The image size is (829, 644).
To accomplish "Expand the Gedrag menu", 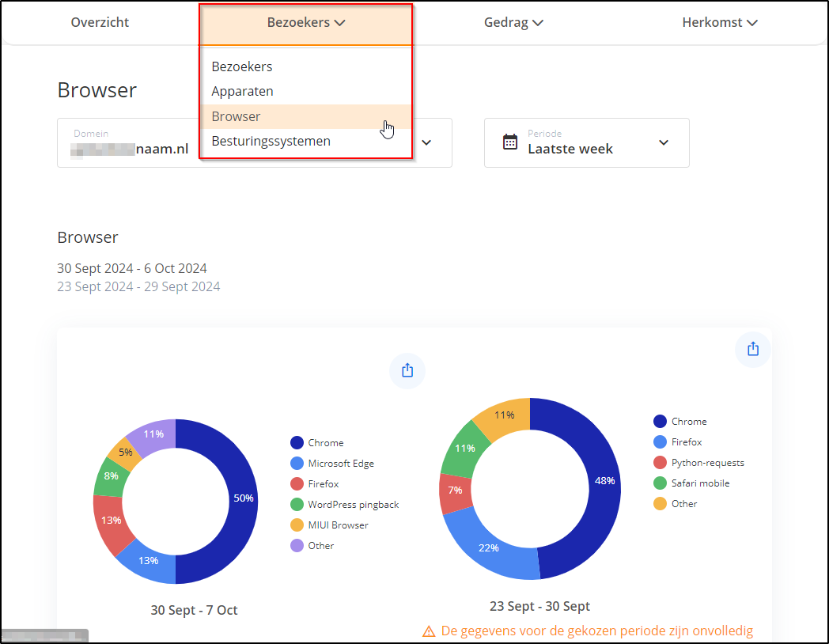I will point(513,23).
